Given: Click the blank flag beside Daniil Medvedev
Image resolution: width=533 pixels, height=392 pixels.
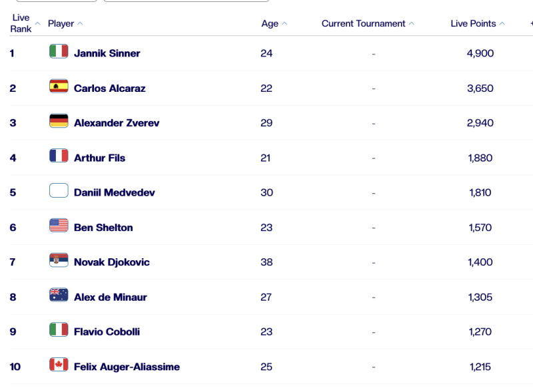Looking at the screenshot, I should (59, 190).
